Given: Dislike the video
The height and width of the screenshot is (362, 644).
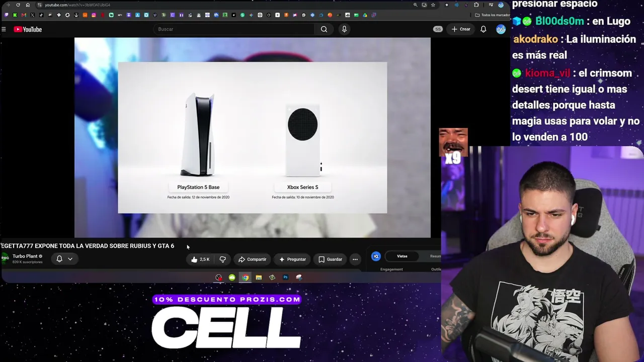Looking at the screenshot, I should tap(222, 259).
